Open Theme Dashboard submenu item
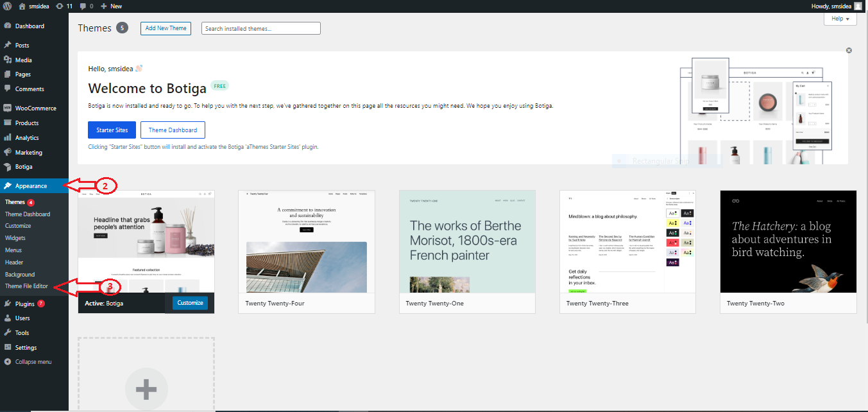868x412 pixels. [x=28, y=214]
